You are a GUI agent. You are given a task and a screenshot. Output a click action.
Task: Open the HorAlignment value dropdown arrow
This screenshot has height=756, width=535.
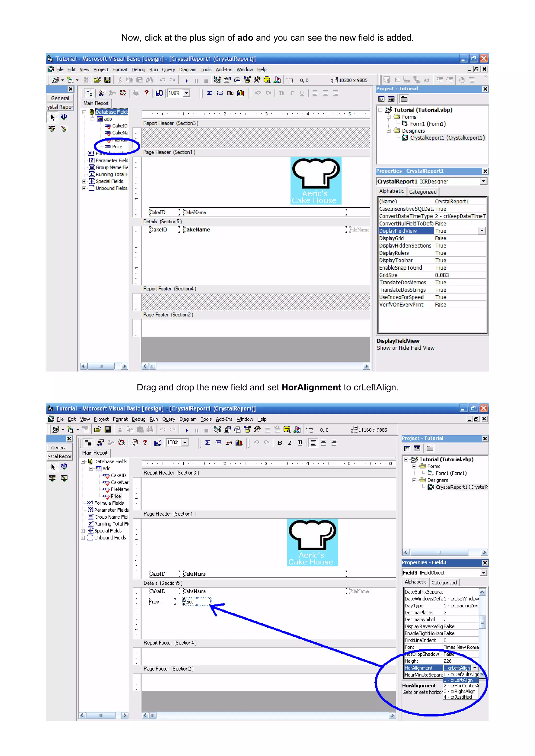(x=475, y=668)
